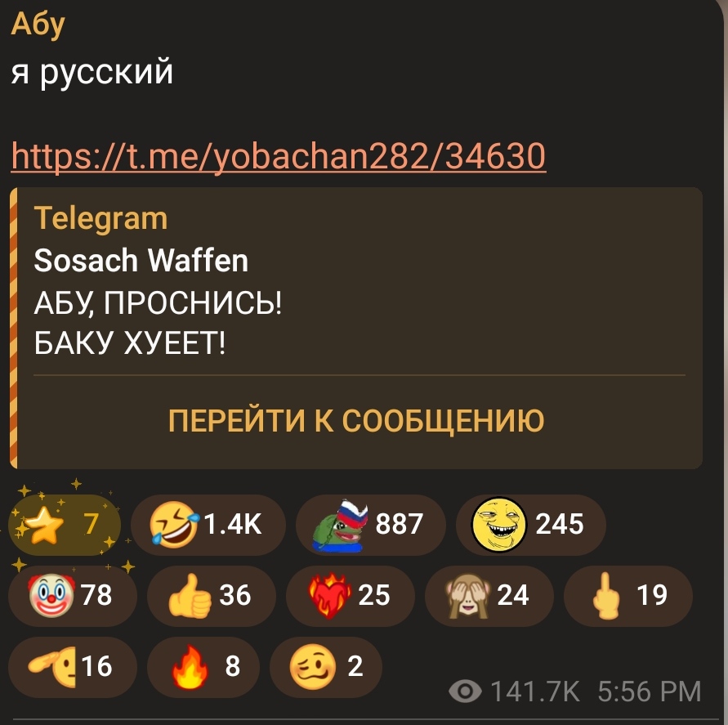Click the eye views counter 141.7K

point(514,691)
